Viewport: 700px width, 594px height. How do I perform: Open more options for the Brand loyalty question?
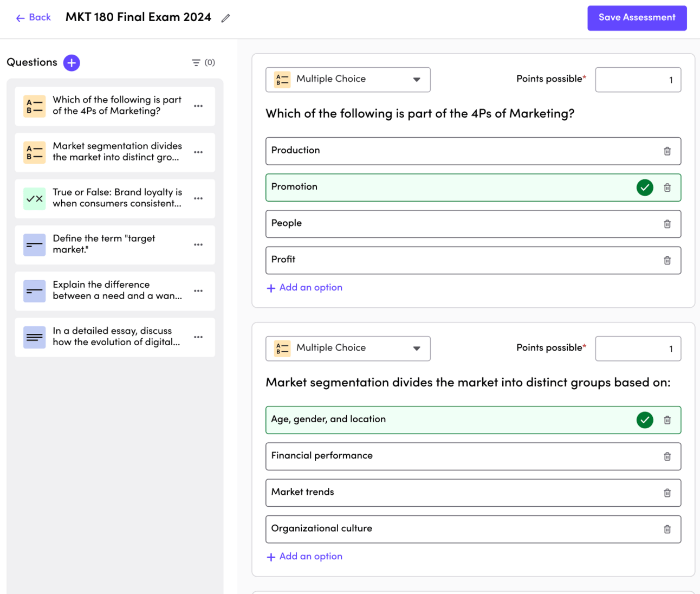tap(198, 198)
